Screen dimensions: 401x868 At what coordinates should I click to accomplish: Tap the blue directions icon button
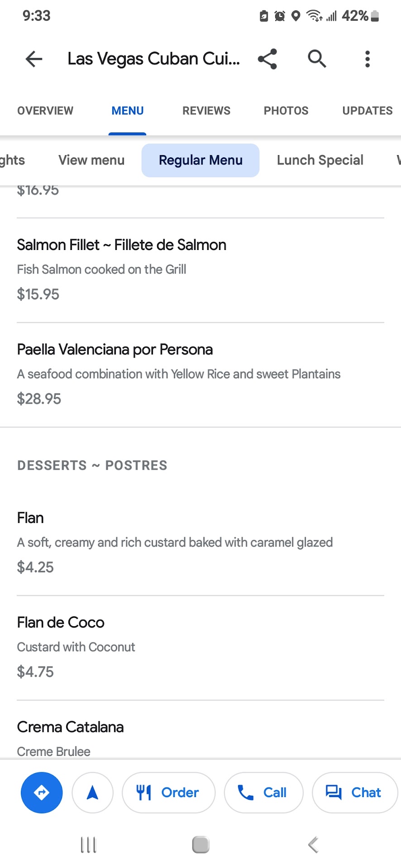[x=42, y=793]
